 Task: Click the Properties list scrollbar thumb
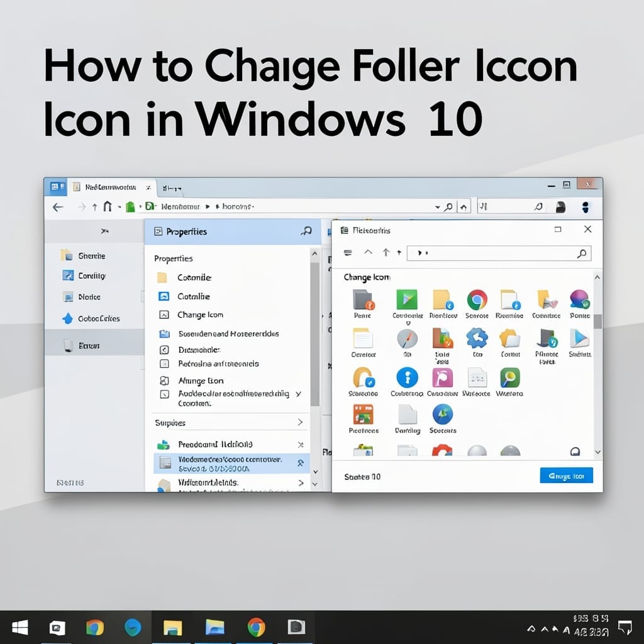[314, 334]
